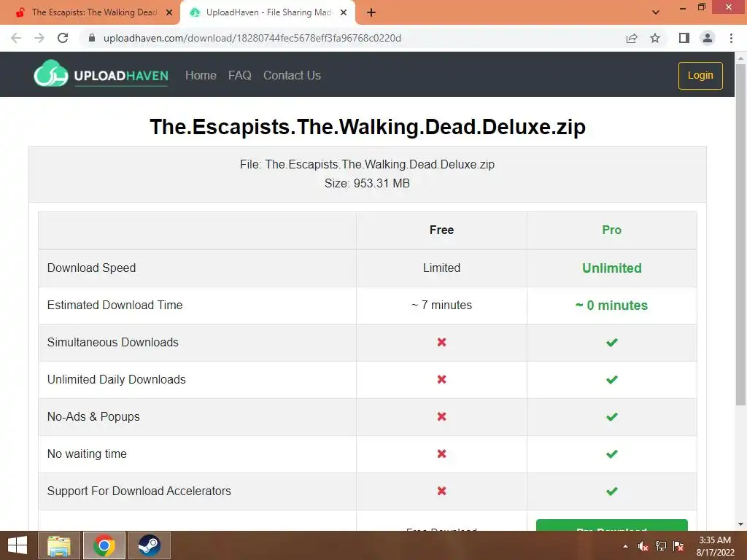Screen dimensions: 747x560
Task: Click the green Unlimited speed text
Action: [x=612, y=268]
